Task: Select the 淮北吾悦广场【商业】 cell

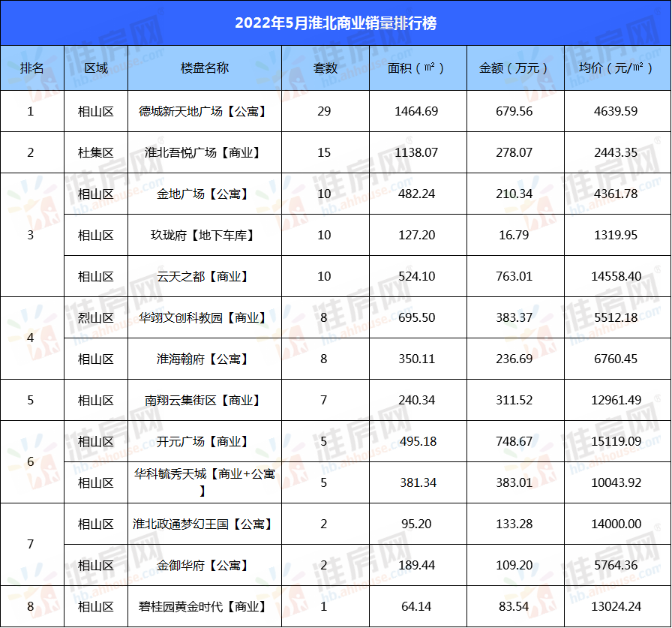Action: 204,152
